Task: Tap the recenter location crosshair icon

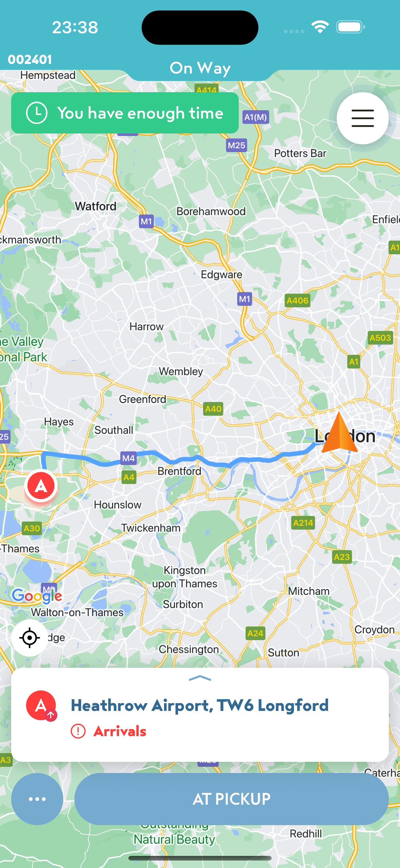Action: (30, 638)
